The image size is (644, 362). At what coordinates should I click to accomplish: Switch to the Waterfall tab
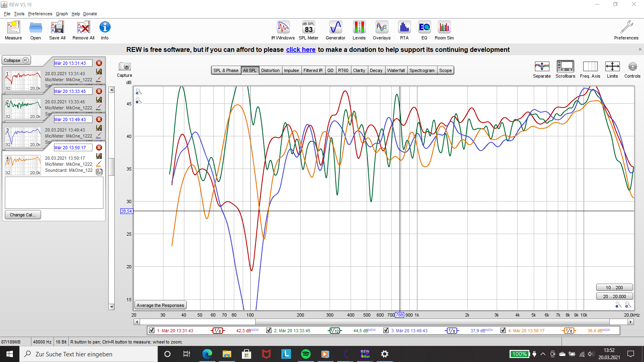tap(396, 70)
